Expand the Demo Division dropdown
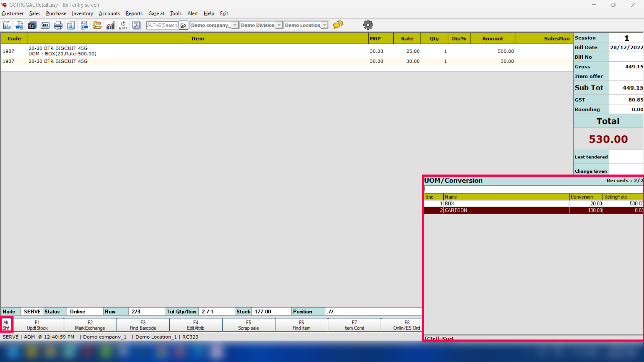Viewport: 644px width, 362px height. tap(279, 25)
